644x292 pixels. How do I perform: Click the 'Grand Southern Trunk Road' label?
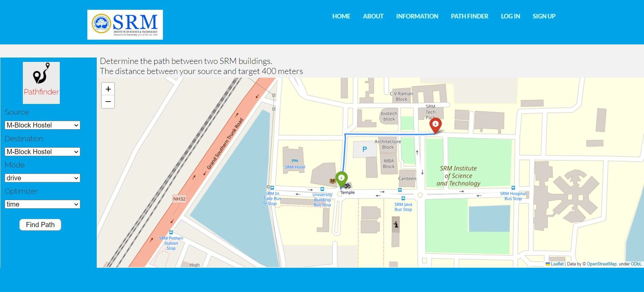click(x=225, y=144)
